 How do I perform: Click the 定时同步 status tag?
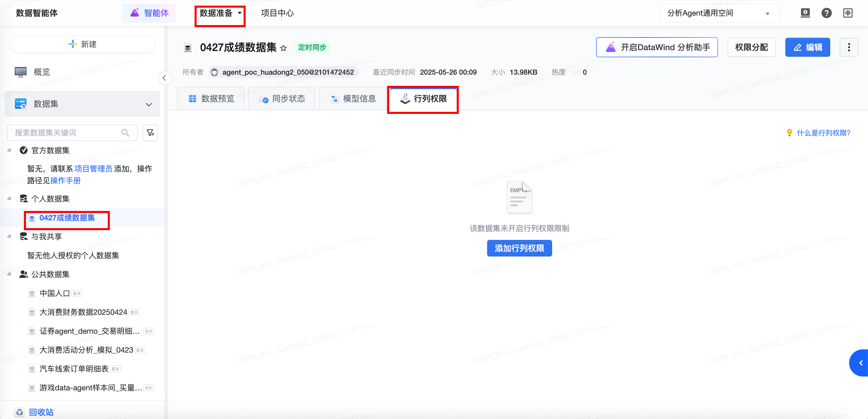click(x=312, y=48)
